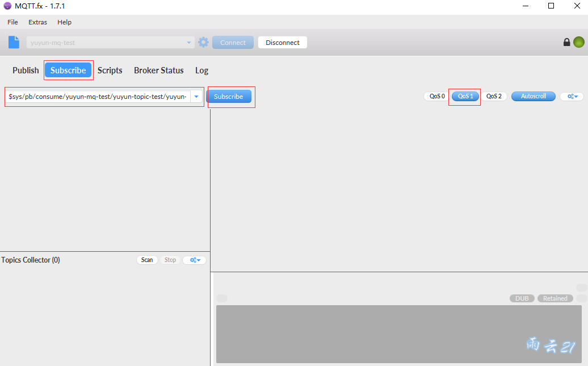This screenshot has width=588, height=366.
Task: Click the lock icon in toolbar
Action: [566, 42]
